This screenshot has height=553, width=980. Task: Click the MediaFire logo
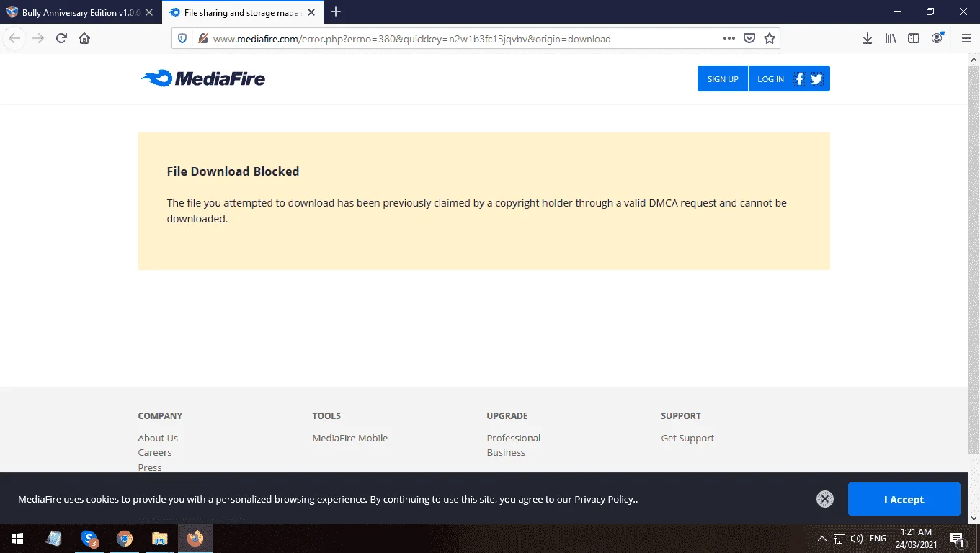tap(203, 78)
